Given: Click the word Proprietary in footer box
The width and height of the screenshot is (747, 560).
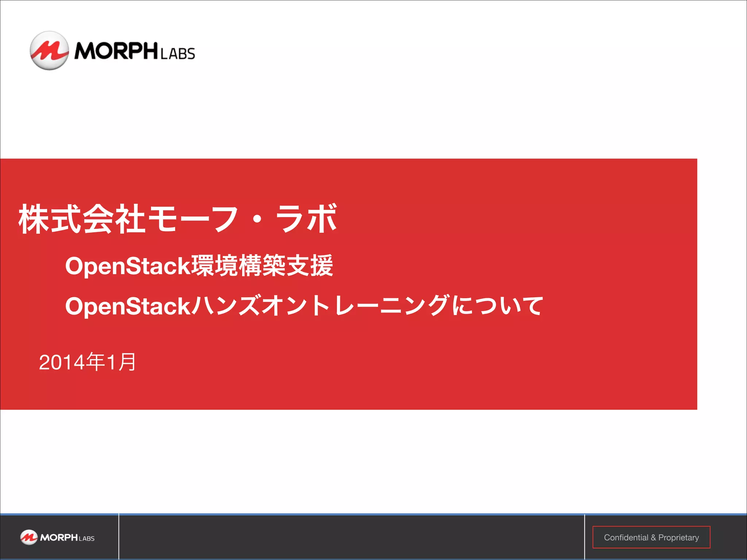Looking at the screenshot, I should (678, 537).
